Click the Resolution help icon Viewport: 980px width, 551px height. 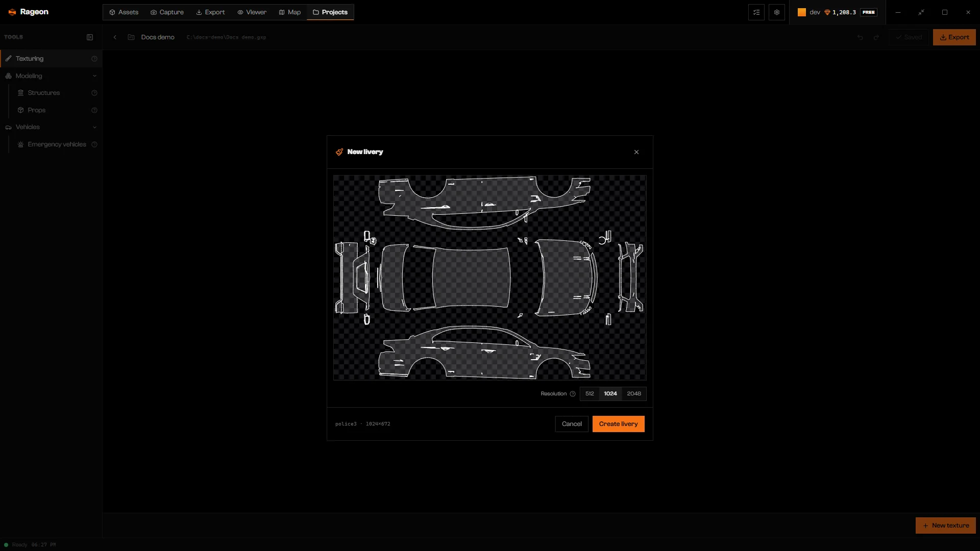(x=573, y=394)
